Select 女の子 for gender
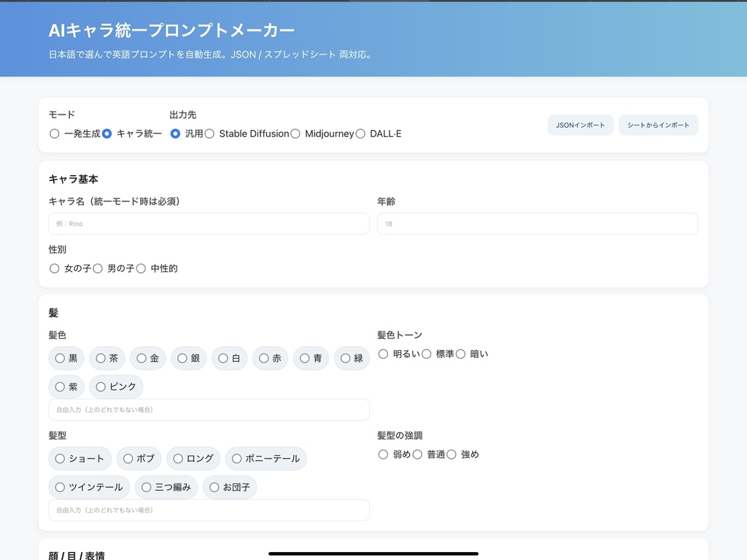Image resolution: width=747 pixels, height=560 pixels. pos(54,268)
